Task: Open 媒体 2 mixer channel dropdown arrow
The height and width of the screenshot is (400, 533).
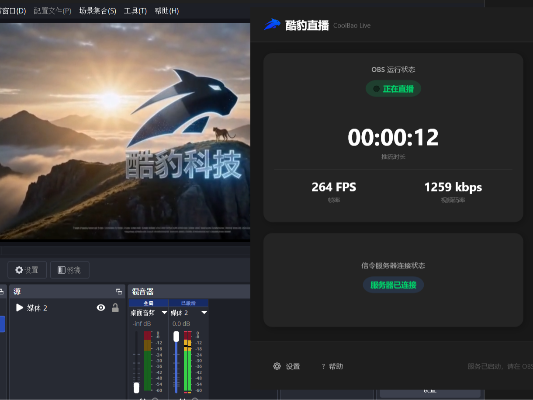Action: click(204, 312)
